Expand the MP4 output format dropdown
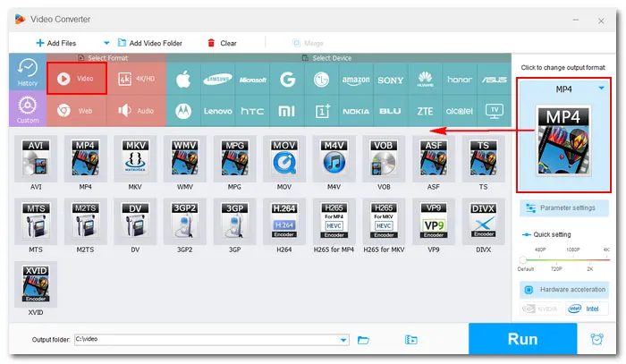The image size is (626, 364). pos(601,89)
